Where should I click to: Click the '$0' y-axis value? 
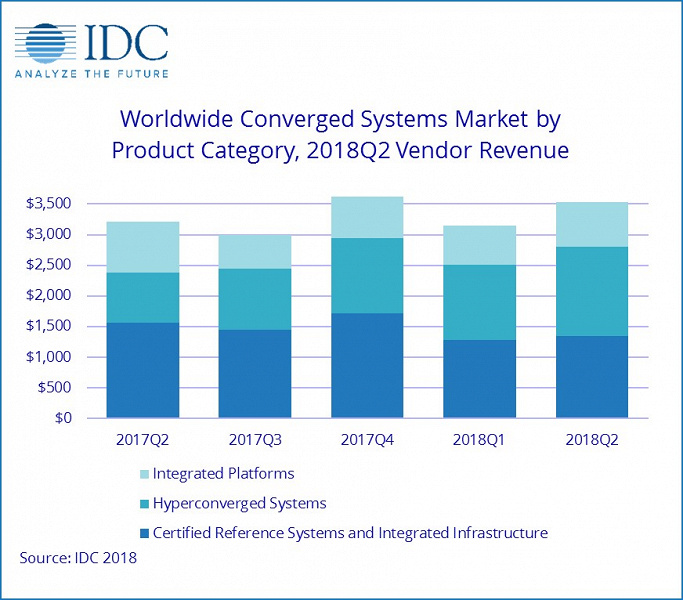pos(63,418)
